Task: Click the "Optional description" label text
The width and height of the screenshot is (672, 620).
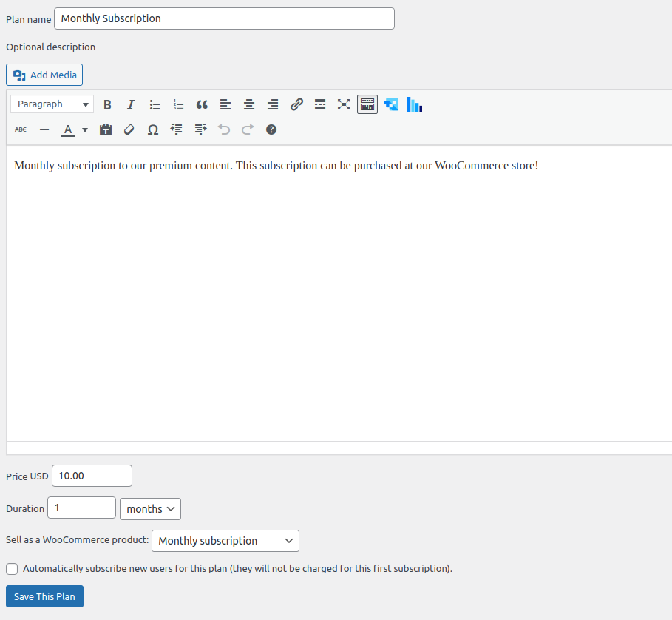Action: point(50,47)
